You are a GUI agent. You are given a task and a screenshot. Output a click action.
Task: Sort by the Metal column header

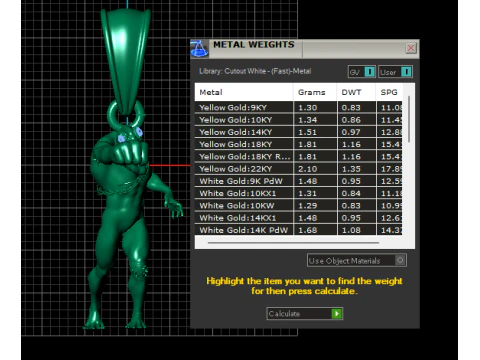244,92
